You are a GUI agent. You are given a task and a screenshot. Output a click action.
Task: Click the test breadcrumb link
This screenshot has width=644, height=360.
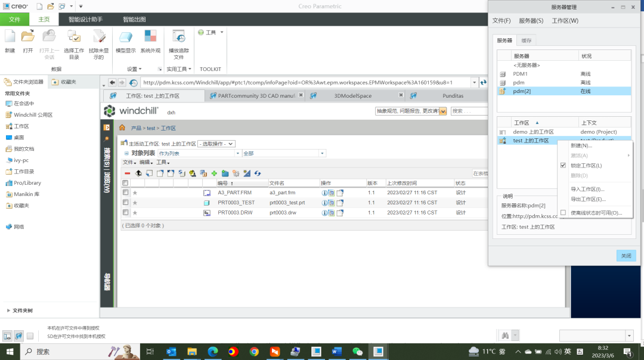(151, 128)
